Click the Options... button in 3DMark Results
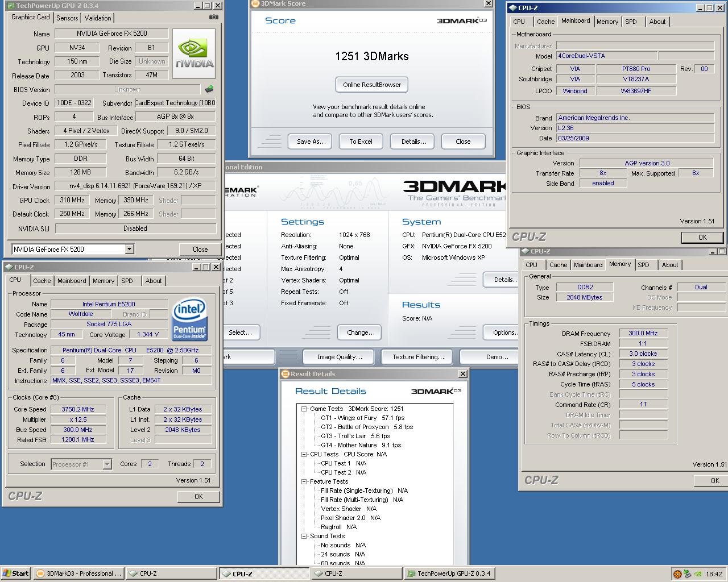Image resolution: width=728 pixels, height=582 pixels. coord(502,332)
